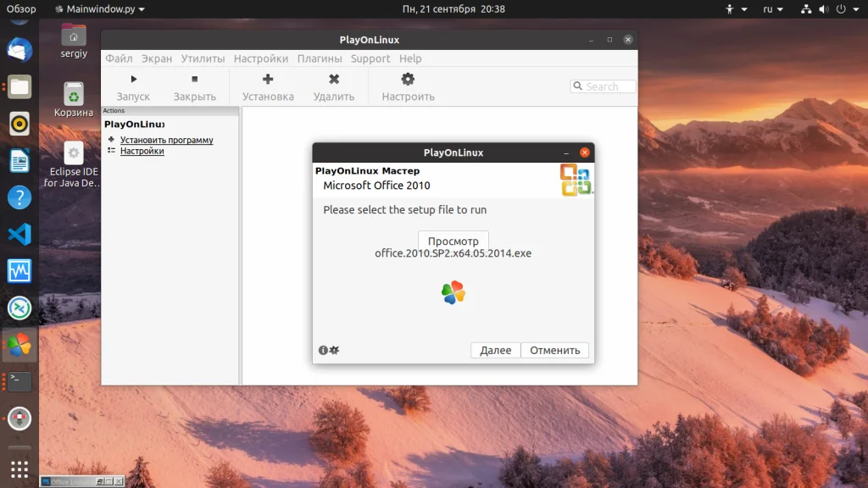Open the Help menu
868x488 pixels.
point(410,58)
